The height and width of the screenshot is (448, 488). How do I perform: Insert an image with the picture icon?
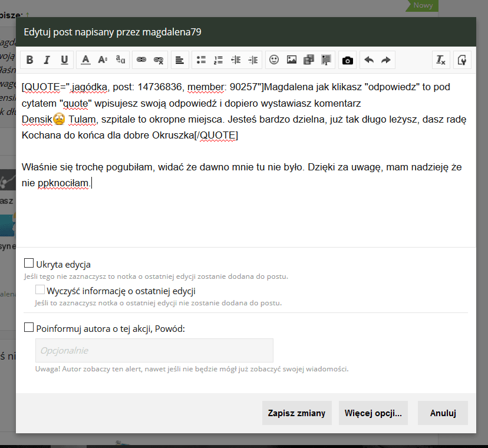291,60
